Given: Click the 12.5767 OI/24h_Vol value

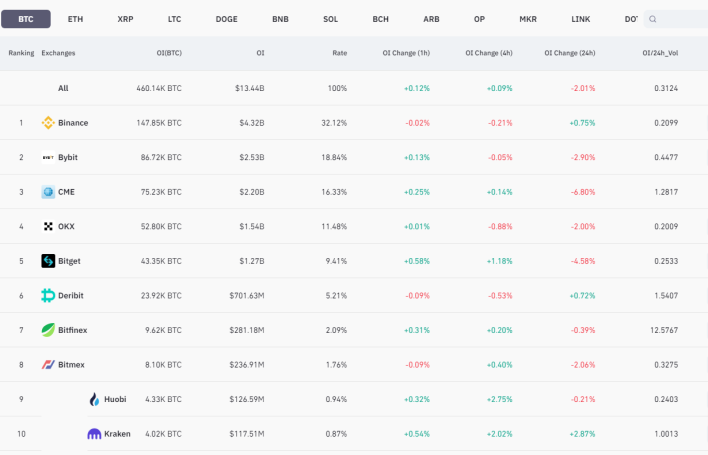Looking at the screenshot, I should pos(664,330).
